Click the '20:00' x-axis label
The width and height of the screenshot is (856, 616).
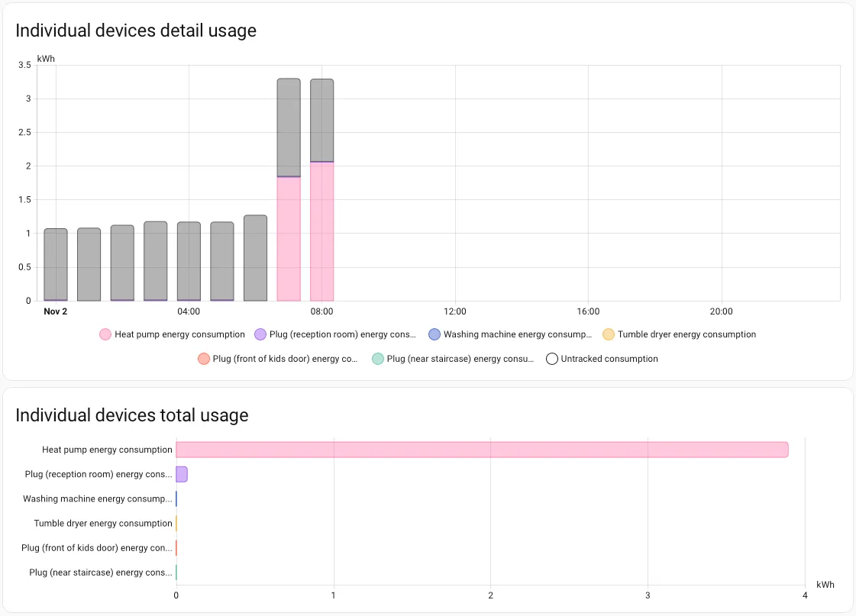click(x=721, y=311)
